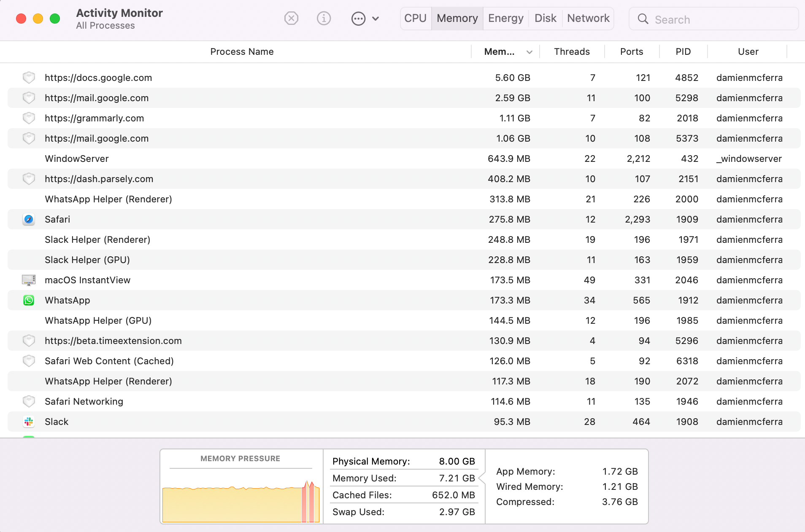Select WhatsApp Helper (Renderer) with PID 2072
This screenshot has height=532, width=805.
coord(108,381)
